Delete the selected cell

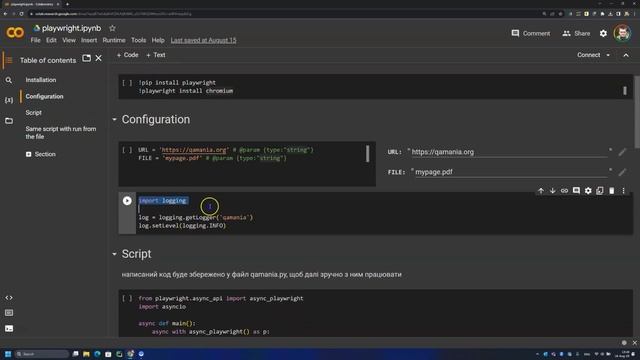click(x=611, y=191)
